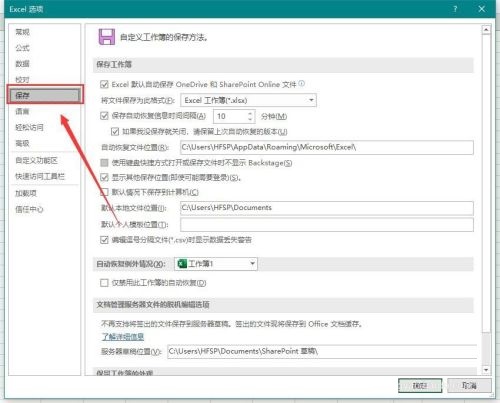The image size is (500, 403).
Task: Click the 服务器草稿位置 SharePoint path field
Action: 322,352
